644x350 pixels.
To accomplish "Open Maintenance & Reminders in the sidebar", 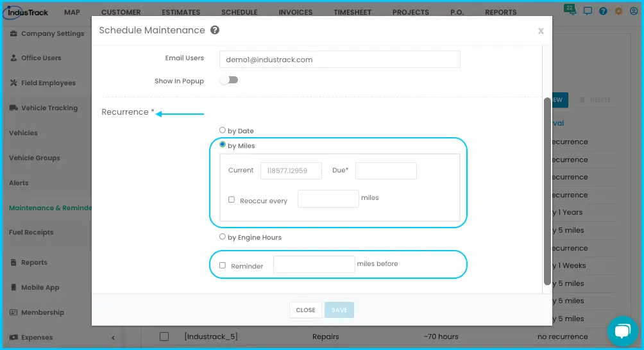I will click(x=50, y=208).
